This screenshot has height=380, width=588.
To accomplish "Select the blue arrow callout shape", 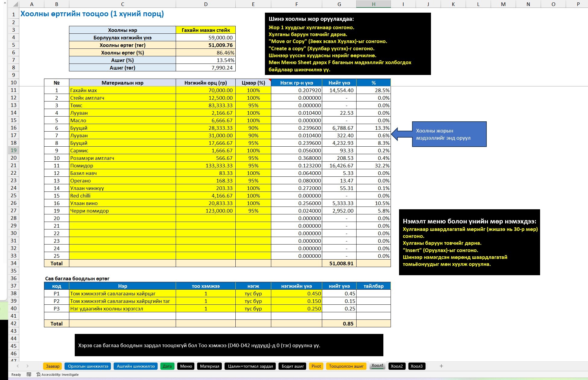I will pyautogui.click(x=439, y=134).
